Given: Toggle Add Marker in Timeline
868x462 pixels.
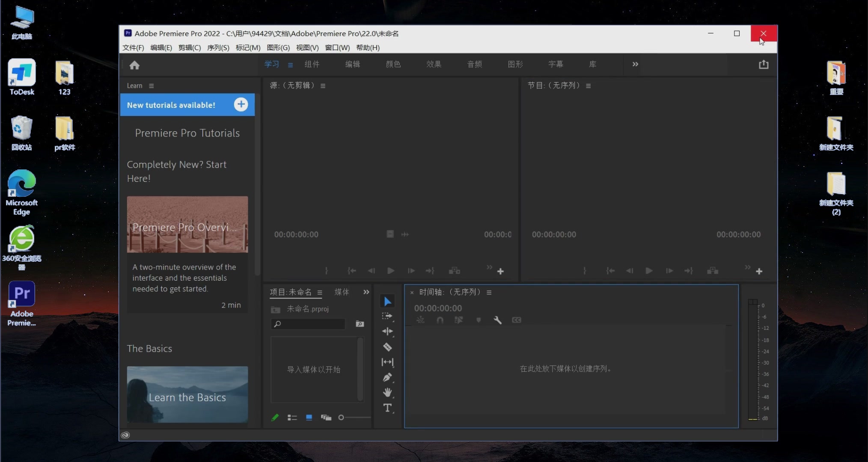Looking at the screenshot, I should (x=479, y=320).
